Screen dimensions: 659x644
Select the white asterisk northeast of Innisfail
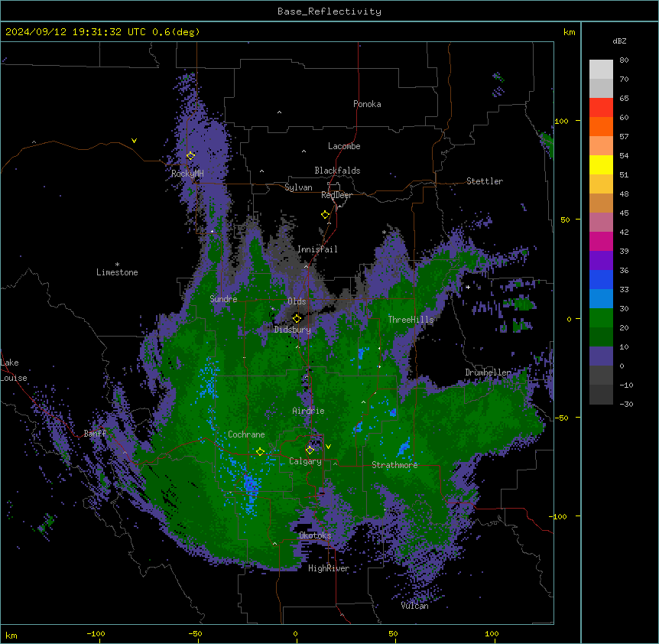384,232
